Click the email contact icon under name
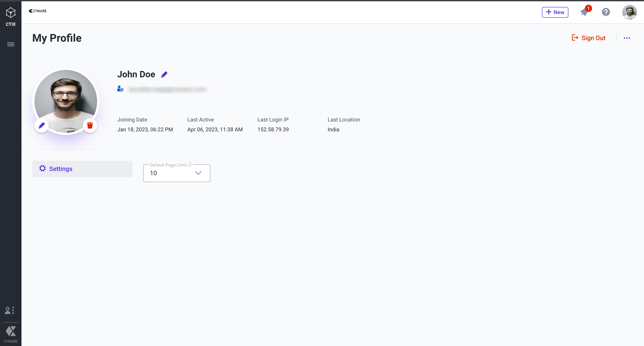Viewport: 644px width, 346px height. (120, 89)
